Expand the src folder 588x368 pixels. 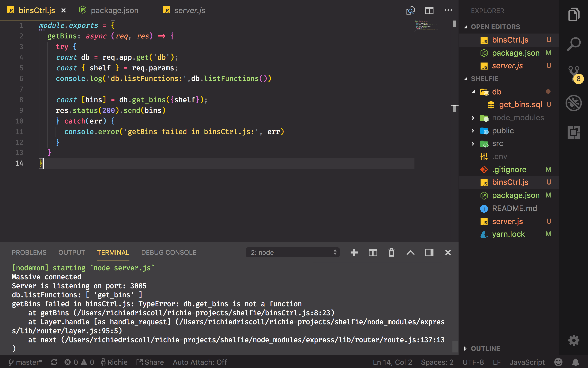tap(509, 144)
